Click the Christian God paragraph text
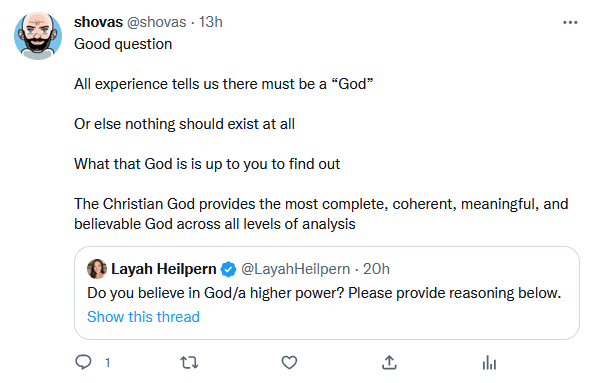The width and height of the screenshot is (594, 383). click(321, 214)
